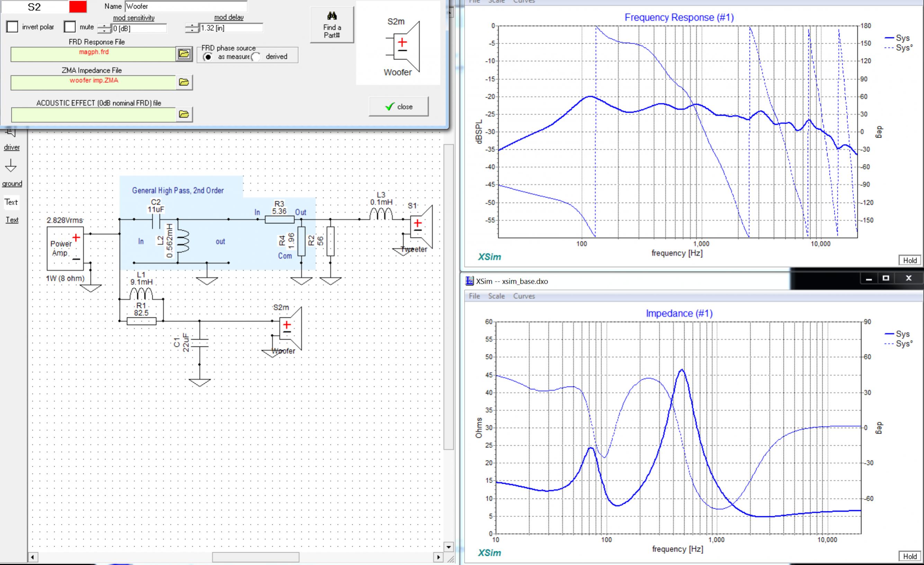Image resolution: width=924 pixels, height=565 pixels.
Task: Click schematic vertical scrollbar down arrow
Action: coord(449,547)
